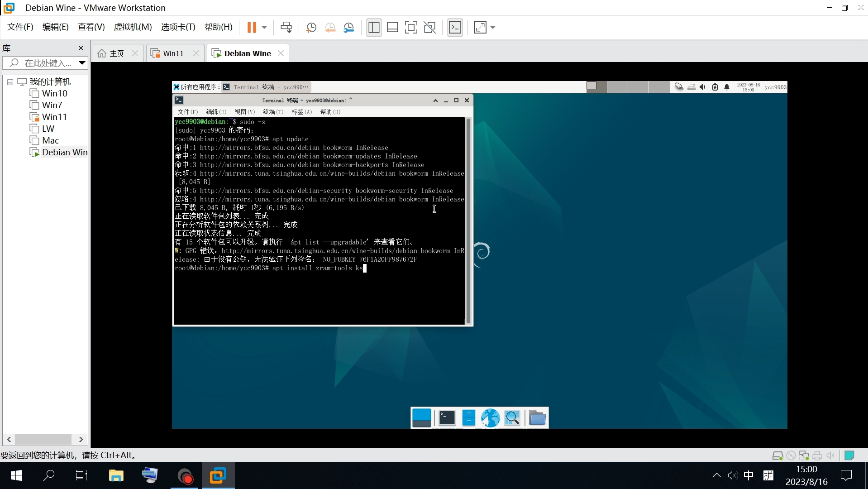Open the power options dropdown arrow
The image size is (868, 489).
click(x=264, y=28)
